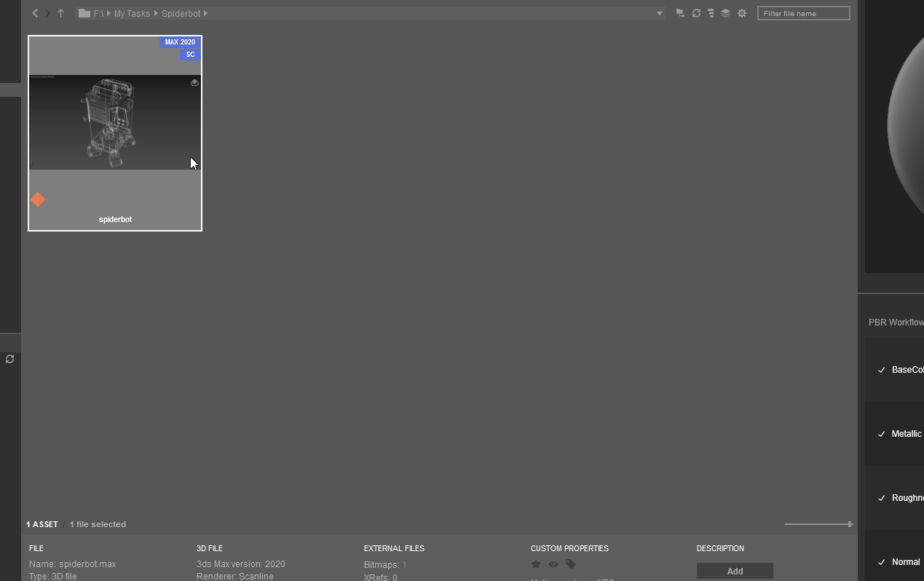The width and height of the screenshot is (924, 581).
Task: Click the Bitmaps count link 1
Action: (404, 565)
